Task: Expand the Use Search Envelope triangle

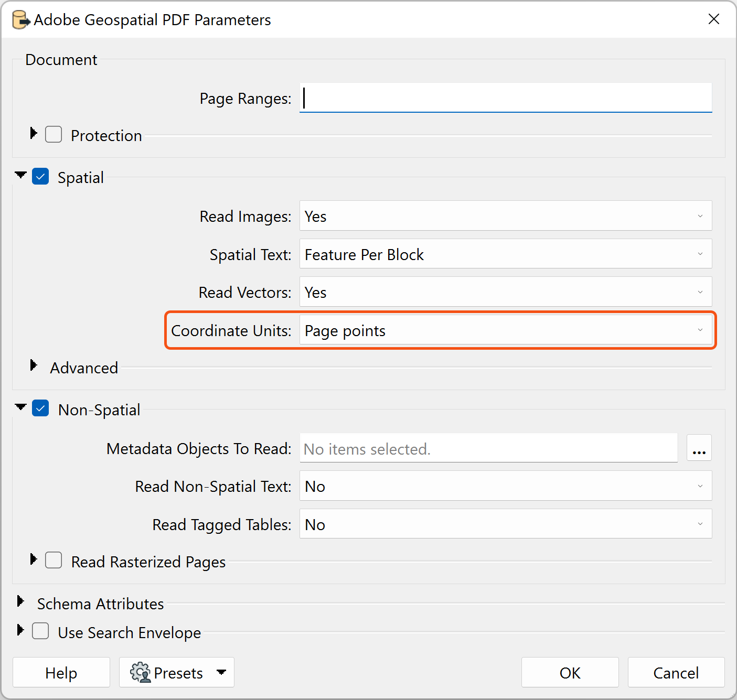Action: point(20,630)
